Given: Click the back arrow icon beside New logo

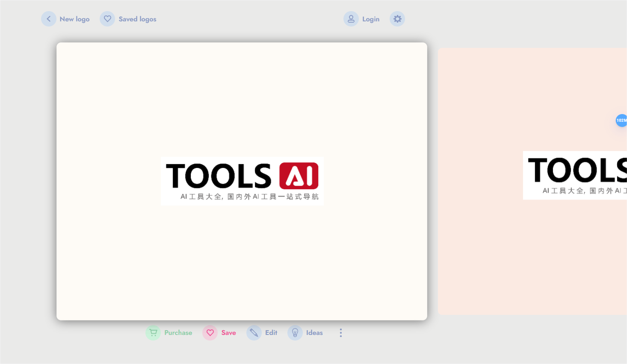Looking at the screenshot, I should pos(49,19).
